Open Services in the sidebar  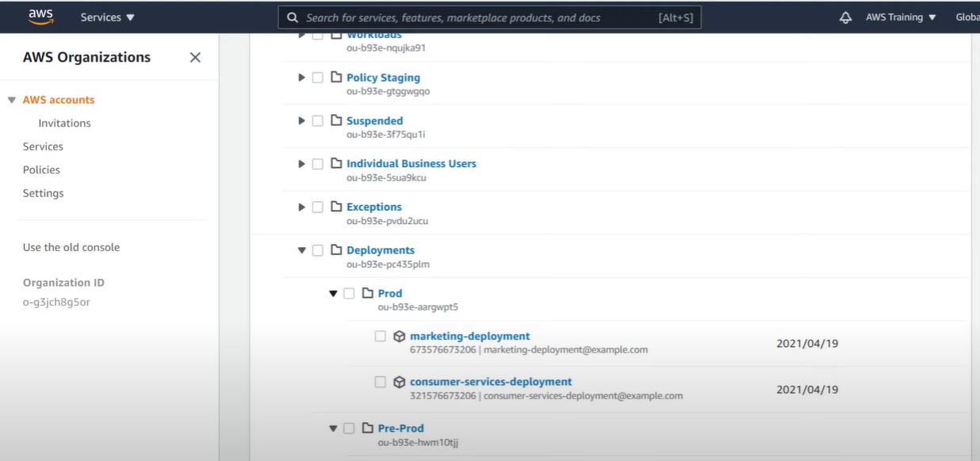click(x=43, y=147)
